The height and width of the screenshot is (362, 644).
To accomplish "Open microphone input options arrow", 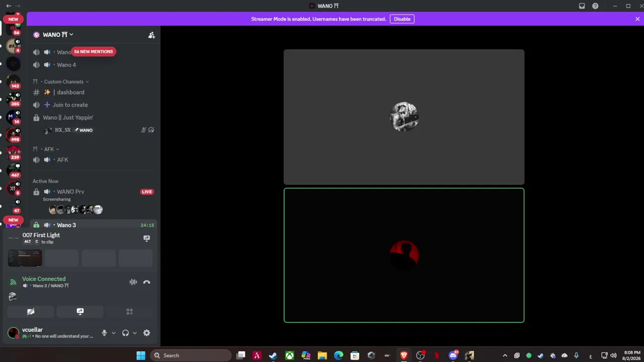I will [x=114, y=333].
